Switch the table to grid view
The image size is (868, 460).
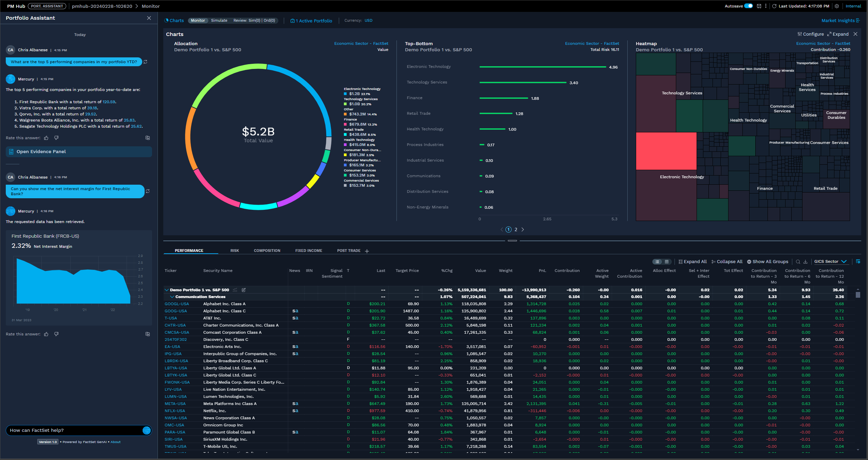point(667,262)
